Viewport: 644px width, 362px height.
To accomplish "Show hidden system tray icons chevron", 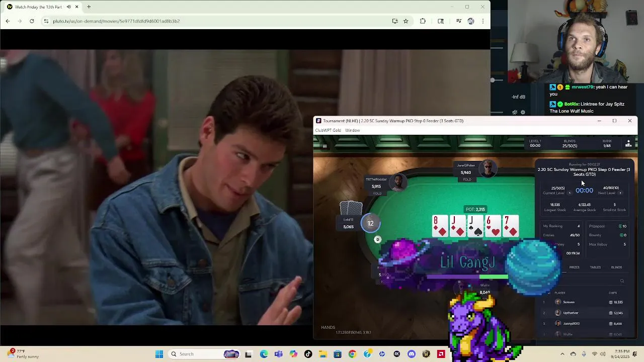I will click(x=562, y=354).
